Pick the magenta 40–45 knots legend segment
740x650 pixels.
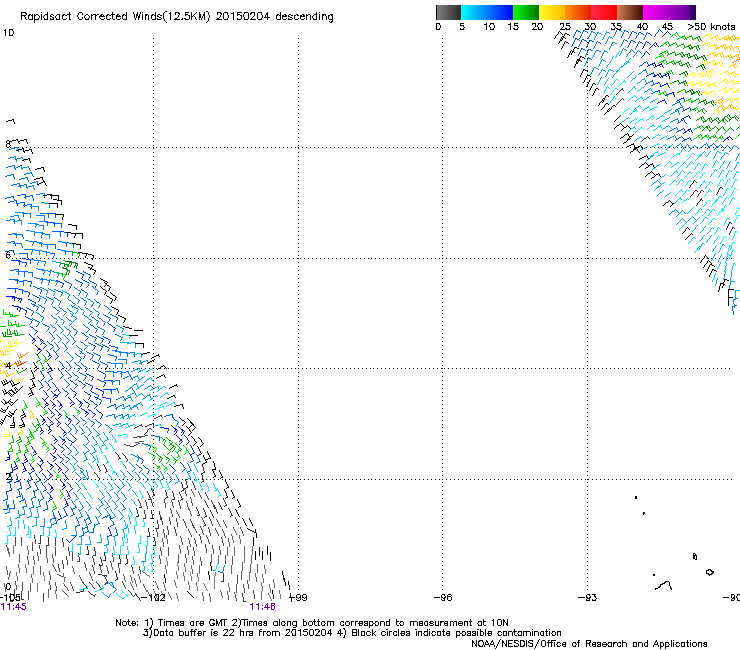[656, 12]
